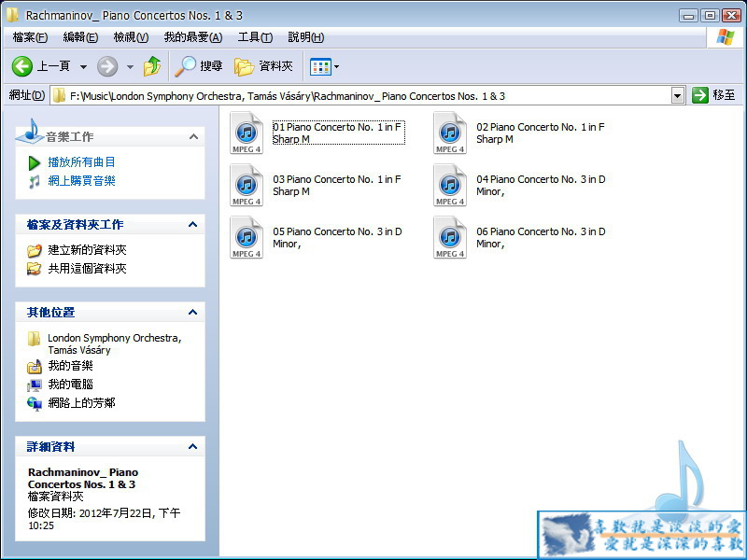The width and height of the screenshot is (747, 560).
Task: Go back with the 上一頁 button
Action: [x=41, y=66]
